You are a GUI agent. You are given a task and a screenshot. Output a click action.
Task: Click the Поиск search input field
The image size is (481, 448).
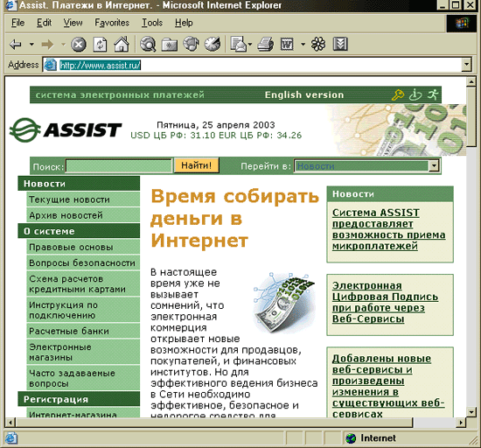pos(119,166)
